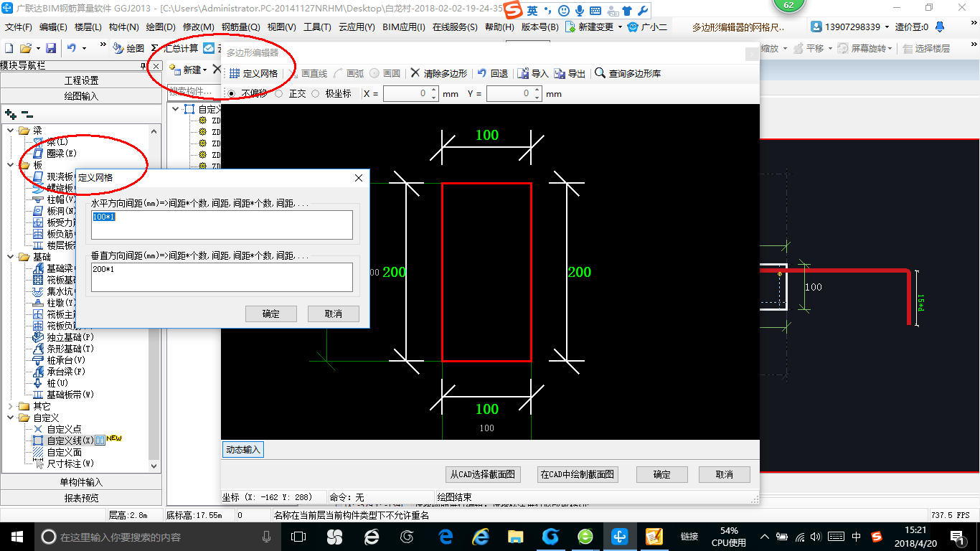Open the 构件(N) menu
The image size is (980, 551).
[x=123, y=27]
